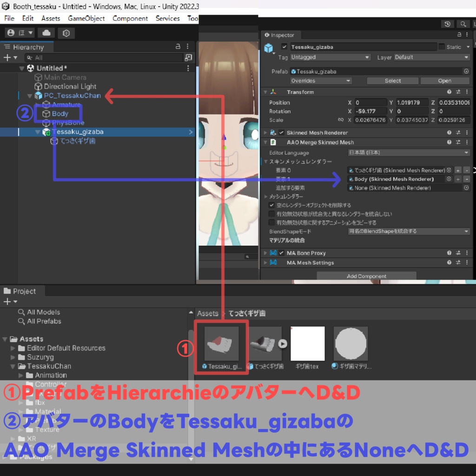The width and height of the screenshot is (476, 476).
Task: Open Skinned Mesh Renderer help icon
Action: point(449,132)
